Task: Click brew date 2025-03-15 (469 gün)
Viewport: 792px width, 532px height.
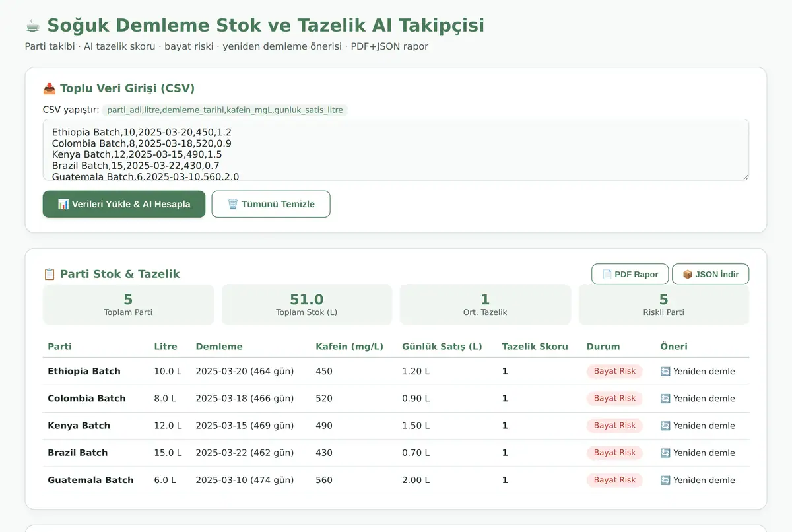Action: click(x=245, y=426)
